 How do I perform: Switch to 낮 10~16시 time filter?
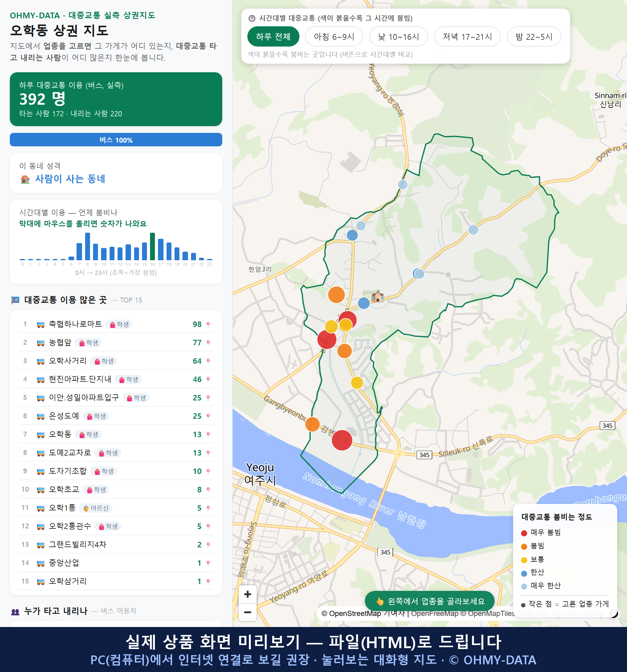click(398, 36)
